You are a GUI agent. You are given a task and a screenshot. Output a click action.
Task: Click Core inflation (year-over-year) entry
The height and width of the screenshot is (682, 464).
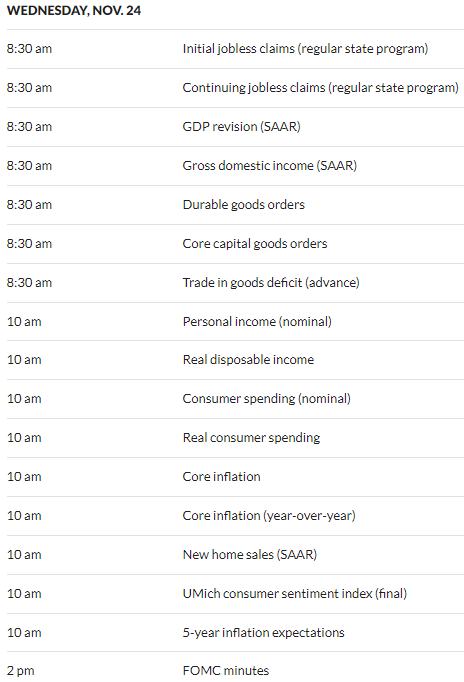point(269,516)
